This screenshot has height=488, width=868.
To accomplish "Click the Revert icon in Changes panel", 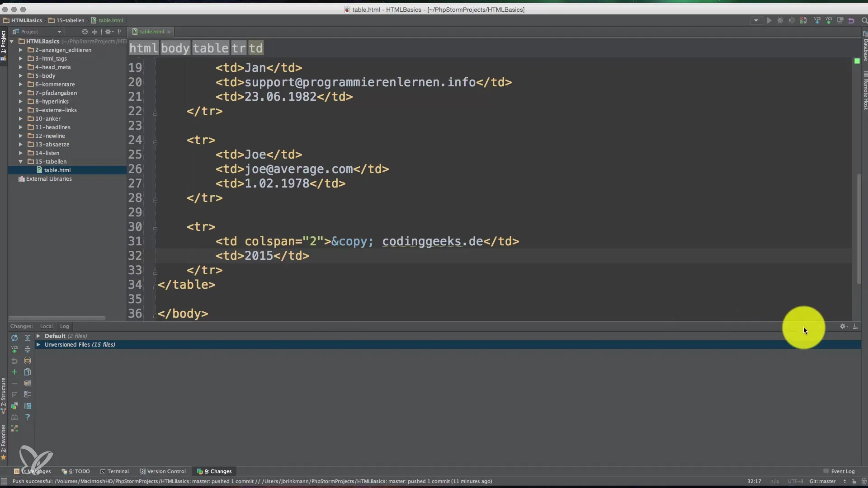I will [x=14, y=361].
